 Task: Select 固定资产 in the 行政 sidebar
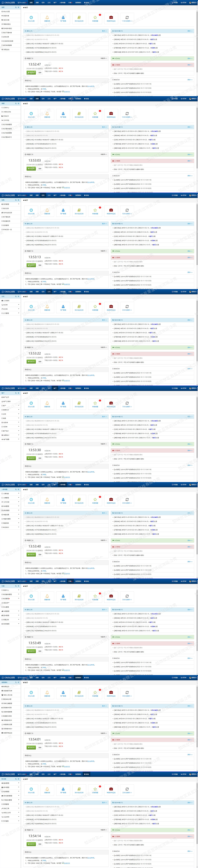coord(10,603)
